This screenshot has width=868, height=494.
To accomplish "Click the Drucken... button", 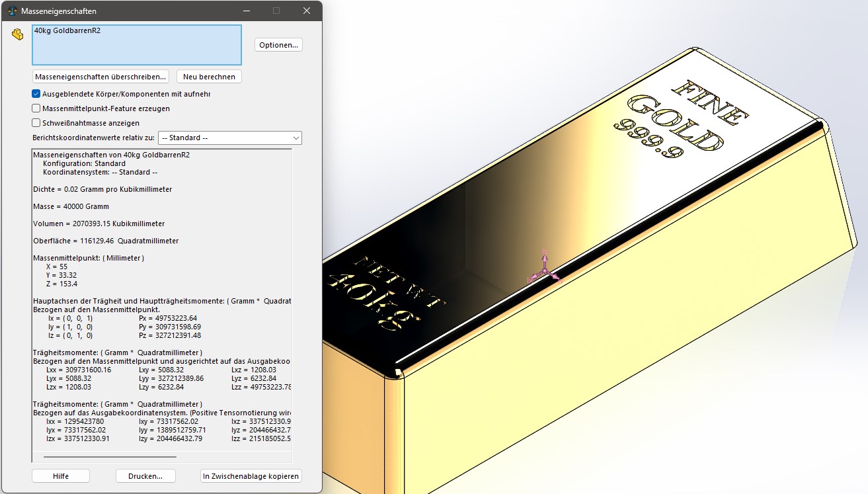I will click(x=145, y=476).
